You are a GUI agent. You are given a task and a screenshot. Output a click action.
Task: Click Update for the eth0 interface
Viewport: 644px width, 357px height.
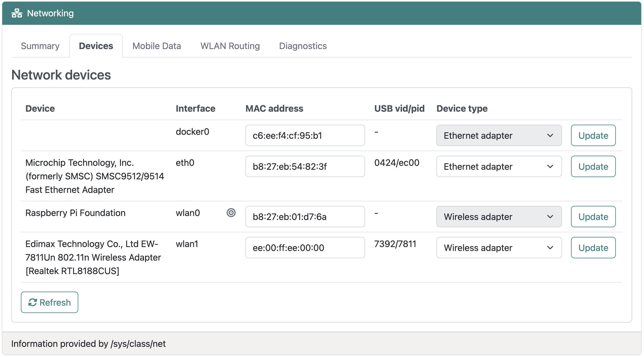click(x=593, y=166)
